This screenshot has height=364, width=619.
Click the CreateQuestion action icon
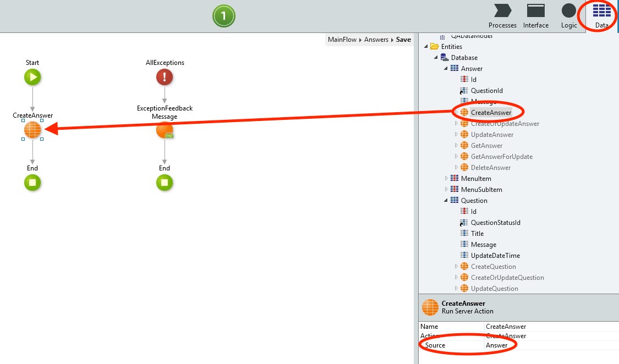464,267
